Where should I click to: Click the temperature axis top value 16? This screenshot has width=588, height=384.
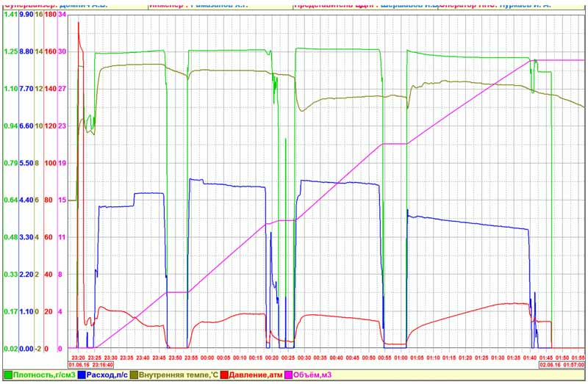tap(39, 14)
